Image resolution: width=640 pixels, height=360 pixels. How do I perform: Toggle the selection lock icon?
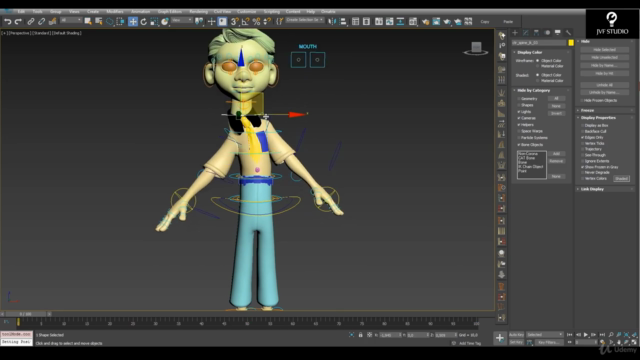pyautogui.click(x=360, y=335)
